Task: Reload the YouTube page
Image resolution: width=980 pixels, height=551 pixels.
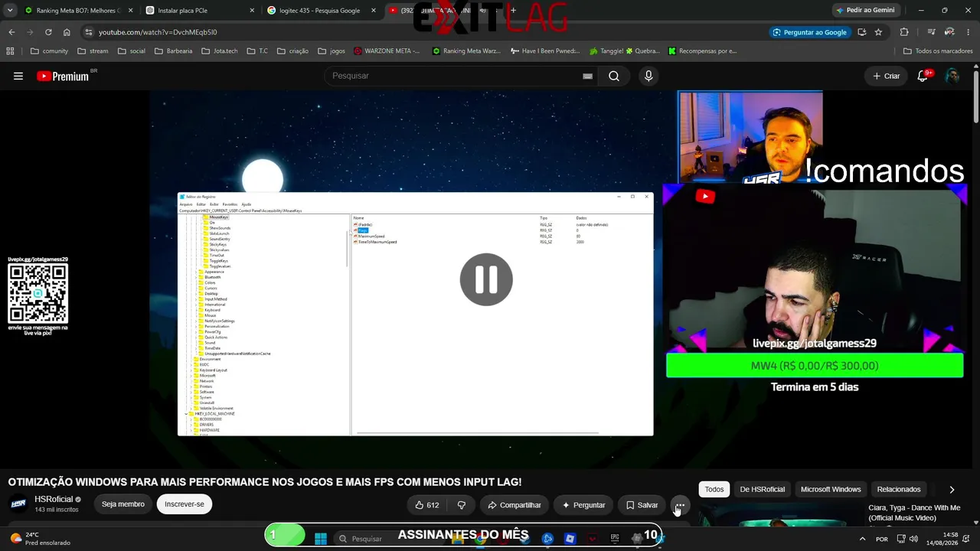Action: (48, 32)
